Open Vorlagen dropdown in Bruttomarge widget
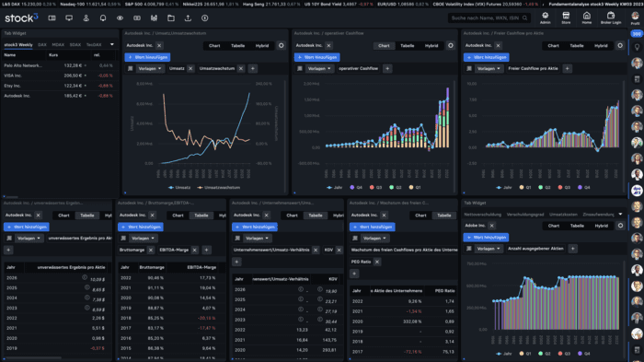The width and height of the screenshot is (644, 362). [143, 239]
